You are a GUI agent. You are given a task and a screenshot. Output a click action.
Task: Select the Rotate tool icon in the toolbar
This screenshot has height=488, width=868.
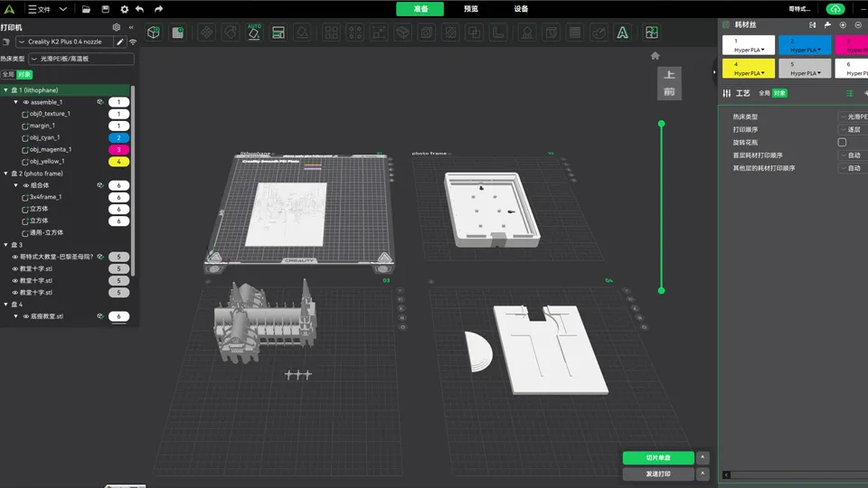tap(231, 33)
